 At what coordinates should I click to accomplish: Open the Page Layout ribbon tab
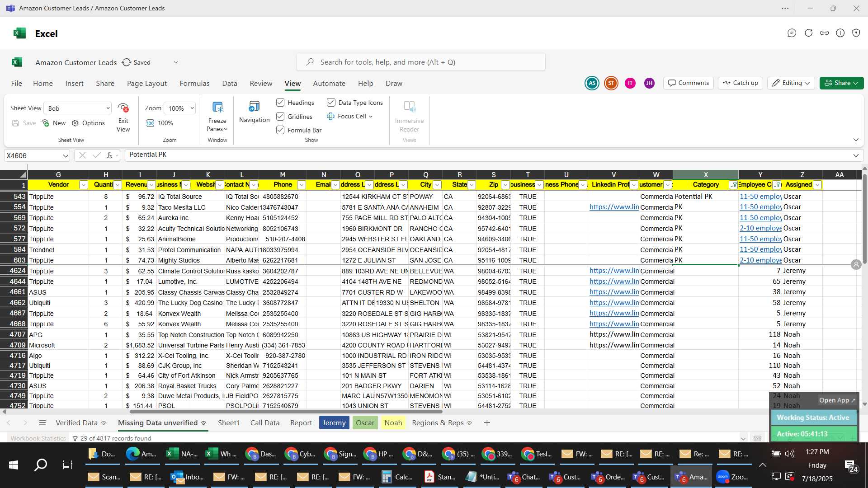(x=147, y=84)
